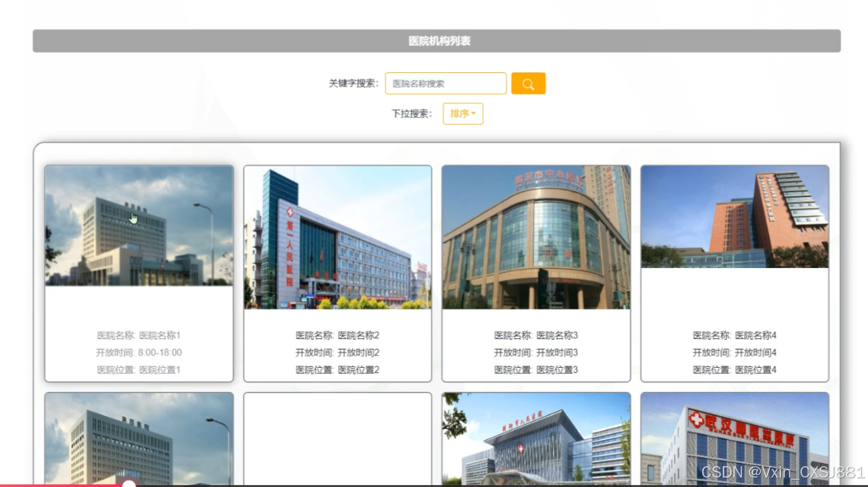
Task: Select text 医院名称: 医院名称3
Action: pyautogui.click(x=536, y=336)
